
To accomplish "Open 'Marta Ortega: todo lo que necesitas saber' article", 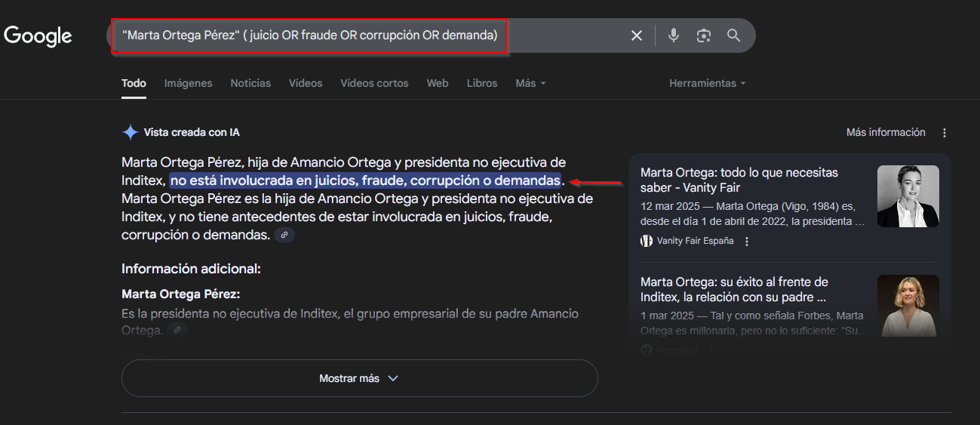I will [739, 180].
